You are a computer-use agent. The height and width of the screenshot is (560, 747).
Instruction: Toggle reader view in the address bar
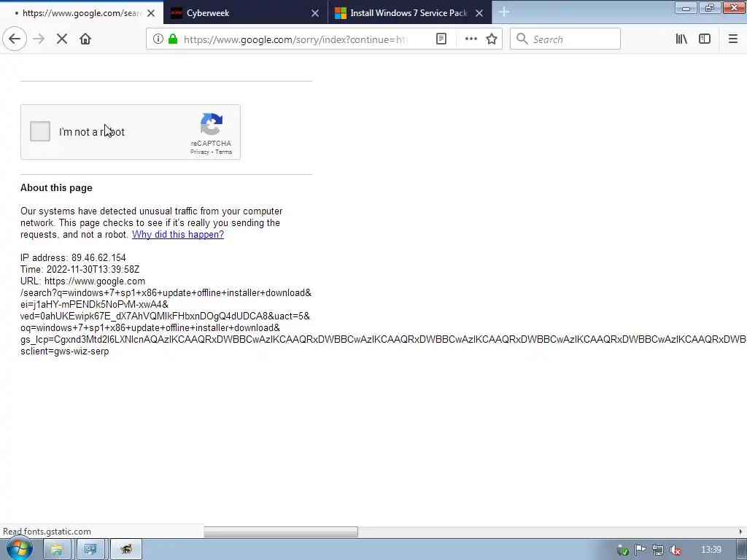pyautogui.click(x=441, y=39)
